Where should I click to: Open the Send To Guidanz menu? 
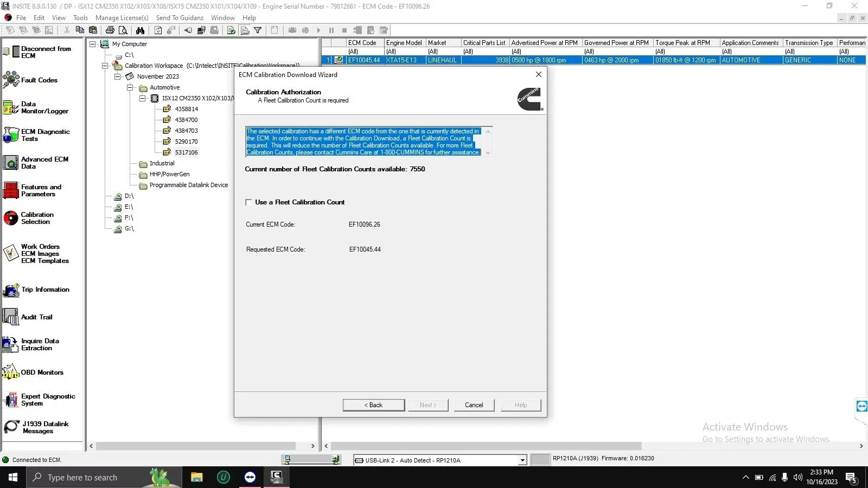pyautogui.click(x=180, y=18)
